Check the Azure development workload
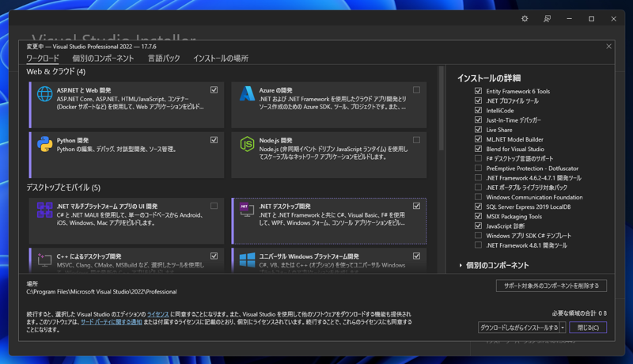 point(416,89)
